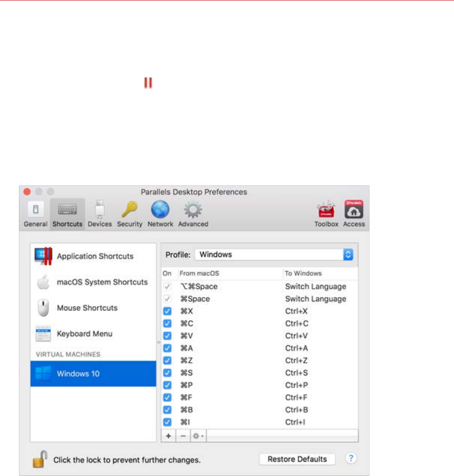Click the lock icon to prevent changes
Image resolution: width=454 pixels, height=476 pixels.
[40, 459]
